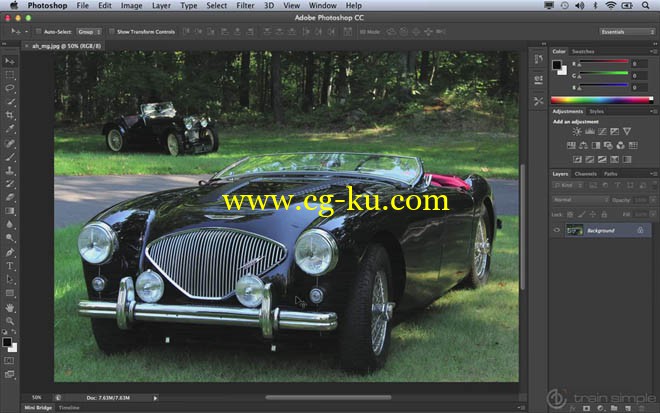
Task: Add a Channel Mixer adjustment
Action: click(620, 145)
